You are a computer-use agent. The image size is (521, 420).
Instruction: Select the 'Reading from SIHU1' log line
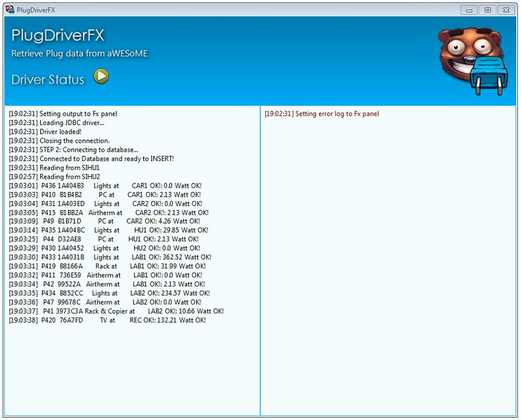pos(54,167)
